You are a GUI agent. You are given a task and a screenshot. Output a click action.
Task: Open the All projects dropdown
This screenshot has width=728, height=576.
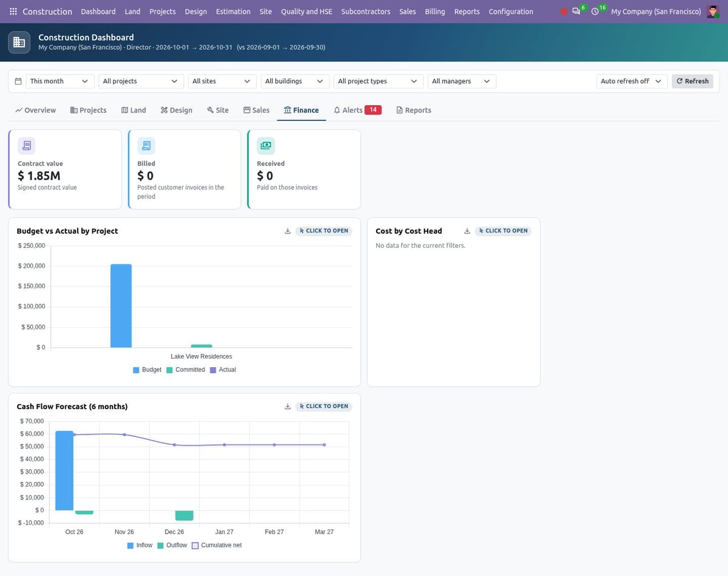point(141,81)
